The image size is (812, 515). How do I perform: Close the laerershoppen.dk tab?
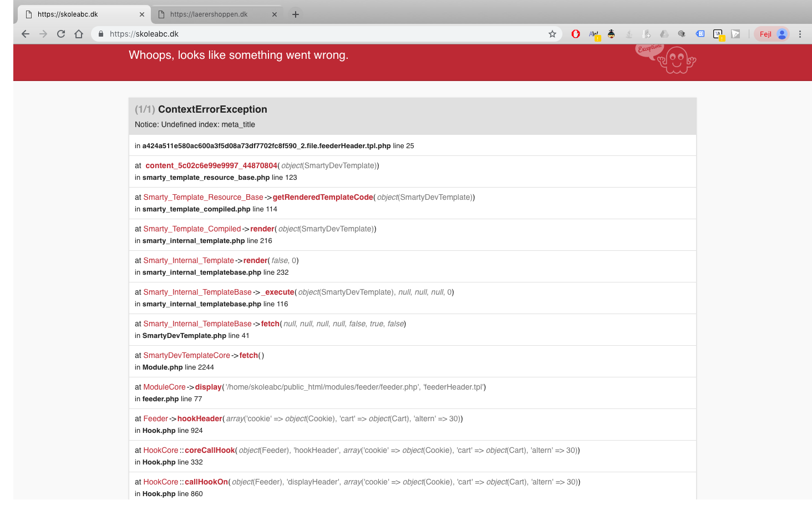[275, 14]
